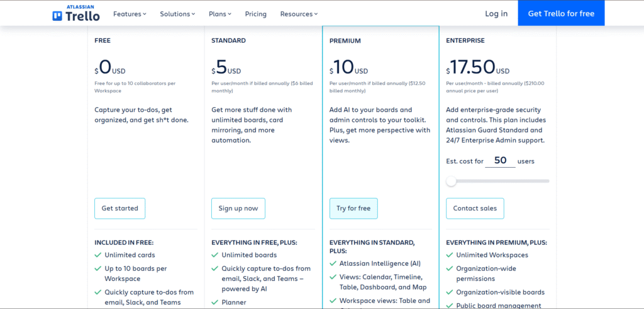Click the PREMIUM plan heading
This screenshot has width=644, height=309.
[x=345, y=41]
